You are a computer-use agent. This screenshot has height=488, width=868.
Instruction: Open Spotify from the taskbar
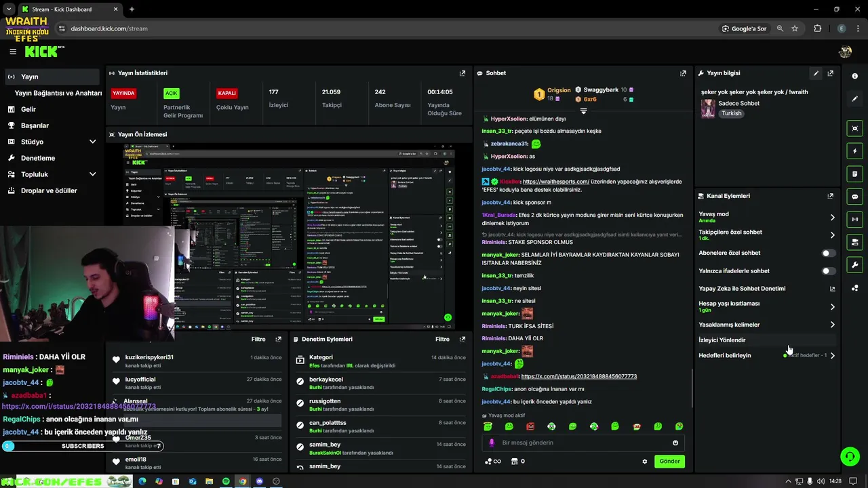[226, 481]
